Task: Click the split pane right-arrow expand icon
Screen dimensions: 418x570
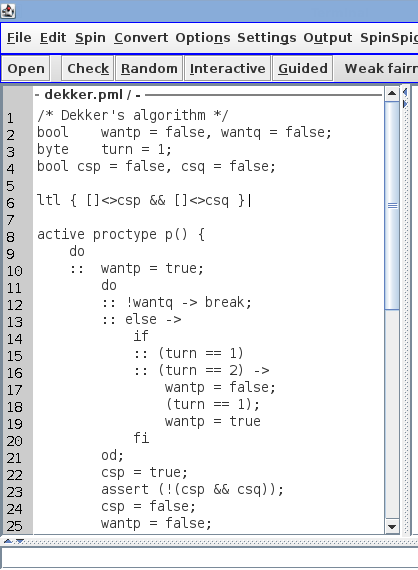Action: pyautogui.click(x=405, y=104)
